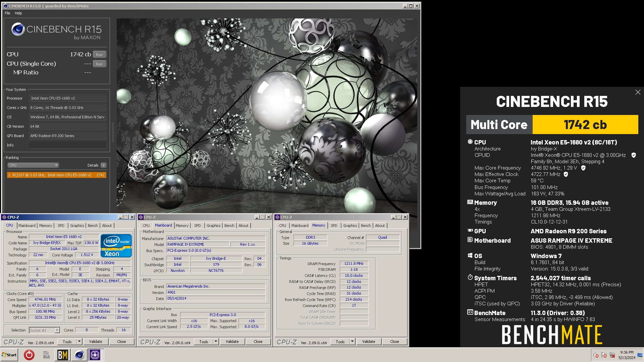Open the red power button taskbar icon

(x=29, y=355)
